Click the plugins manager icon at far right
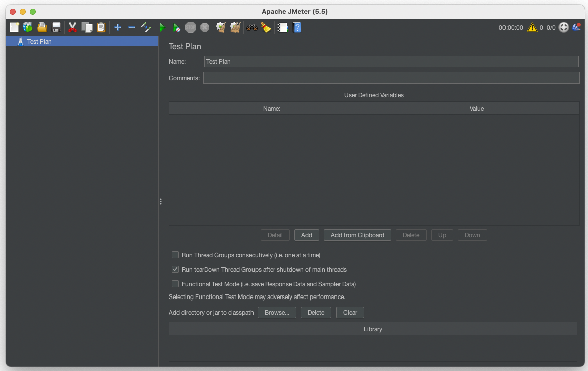This screenshot has width=588, height=371. click(x=577, y=27)
